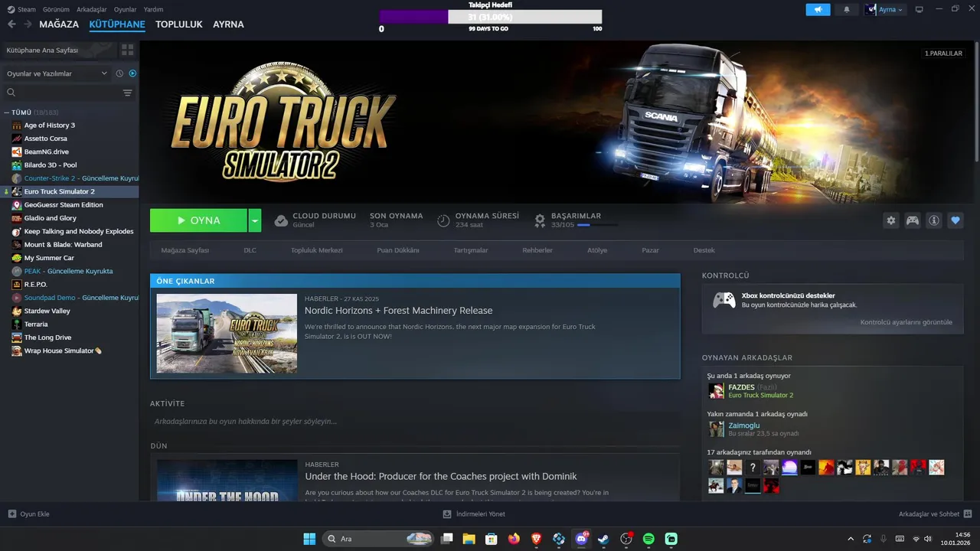This screenshot has width=980, height=551.
Task: Open the notifications bell icon
Action: tap(846, 10)
